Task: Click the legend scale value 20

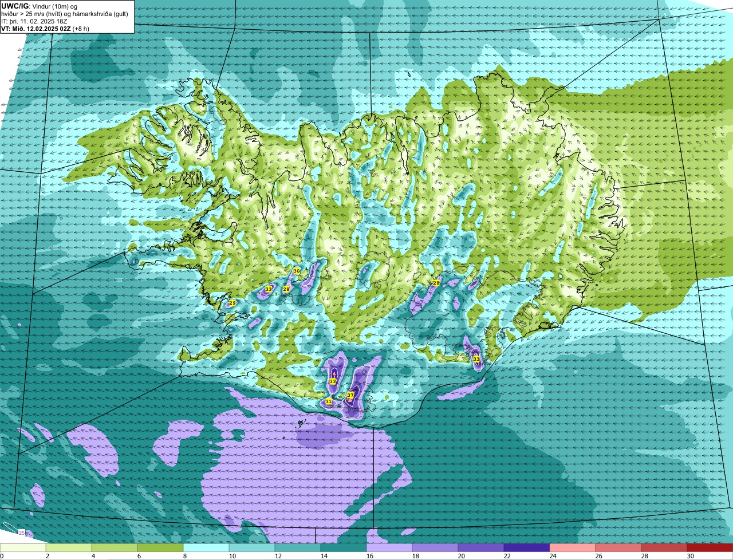Action: tap(461, 556)
